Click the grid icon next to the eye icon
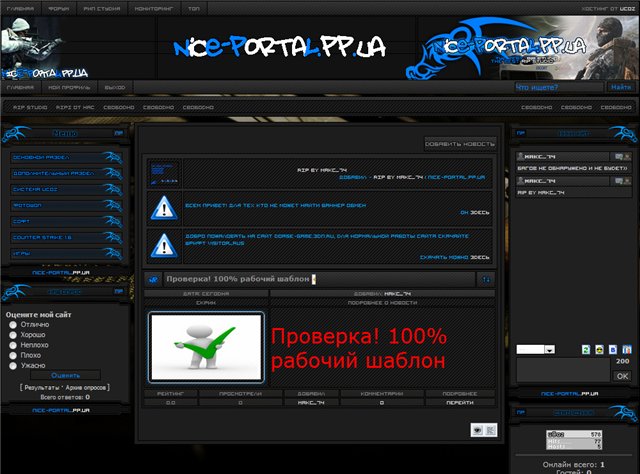This screenshot has height=474, width=640. pos(491,430)
